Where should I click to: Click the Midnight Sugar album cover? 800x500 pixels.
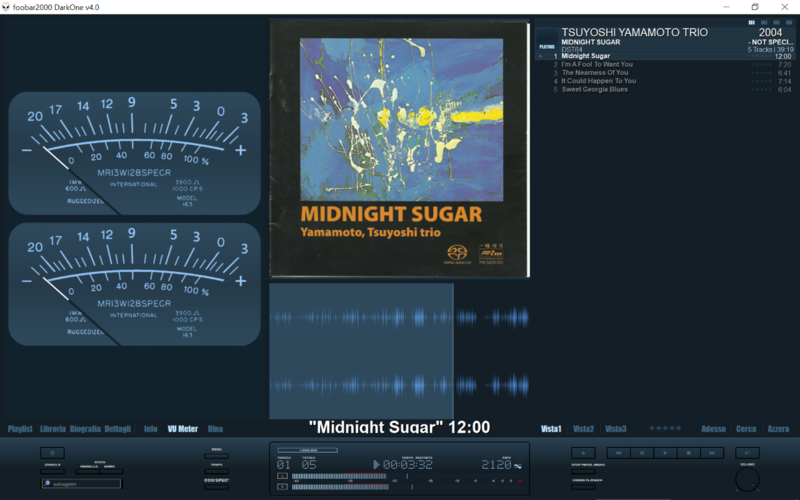tap(399, 148)
